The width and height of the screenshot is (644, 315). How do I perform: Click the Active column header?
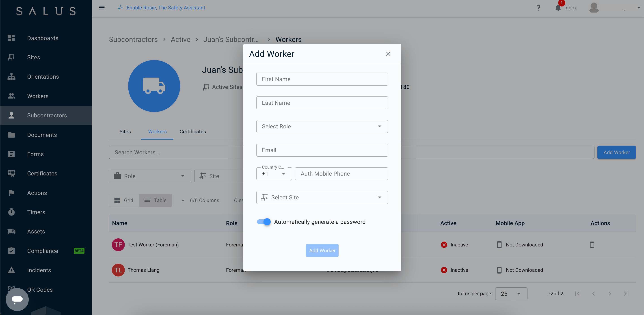pos(448,223)
